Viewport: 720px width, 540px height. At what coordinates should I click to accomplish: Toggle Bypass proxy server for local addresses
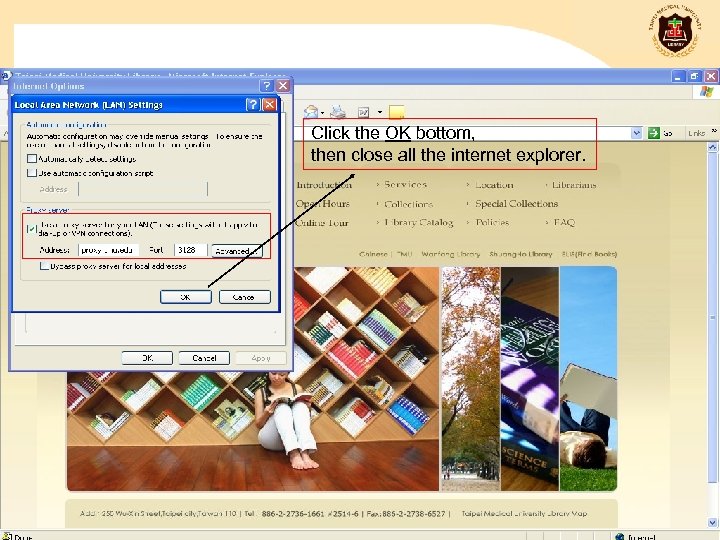[44, 266]
